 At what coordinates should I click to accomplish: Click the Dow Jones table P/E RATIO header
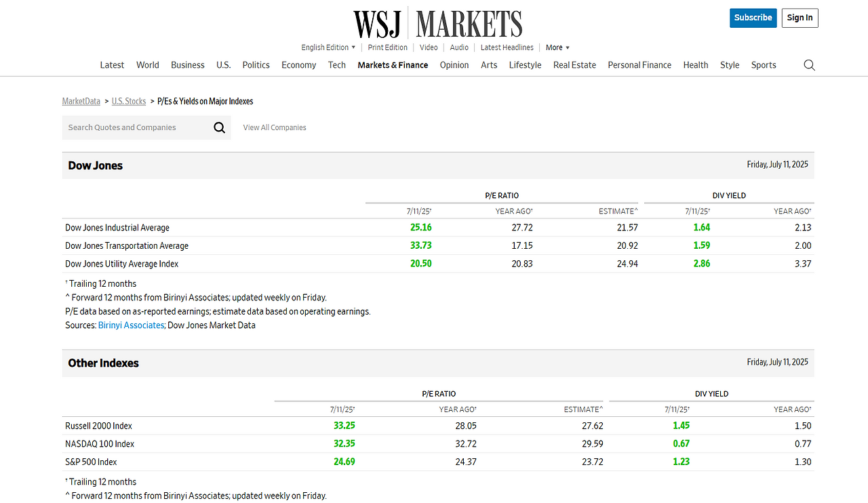502,195
